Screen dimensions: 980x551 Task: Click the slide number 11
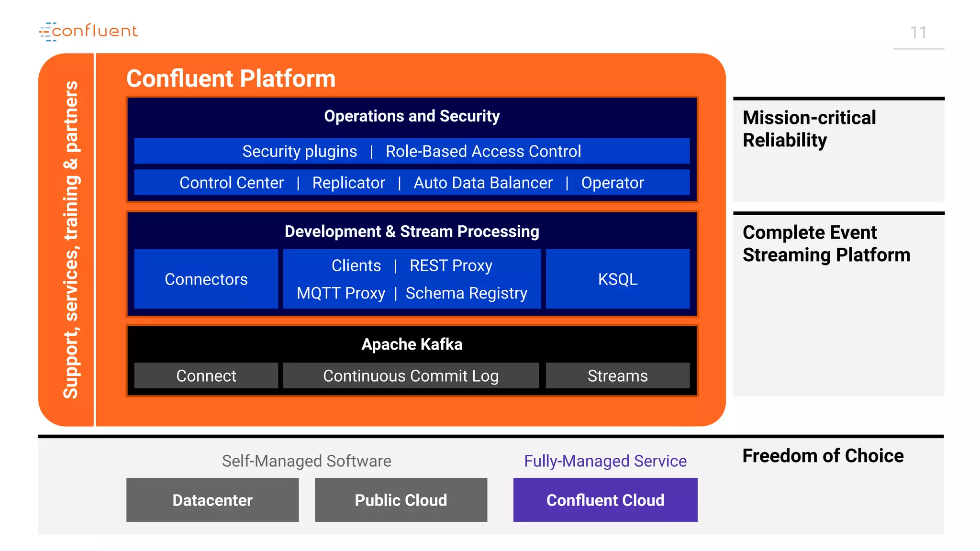click(918, 33)
